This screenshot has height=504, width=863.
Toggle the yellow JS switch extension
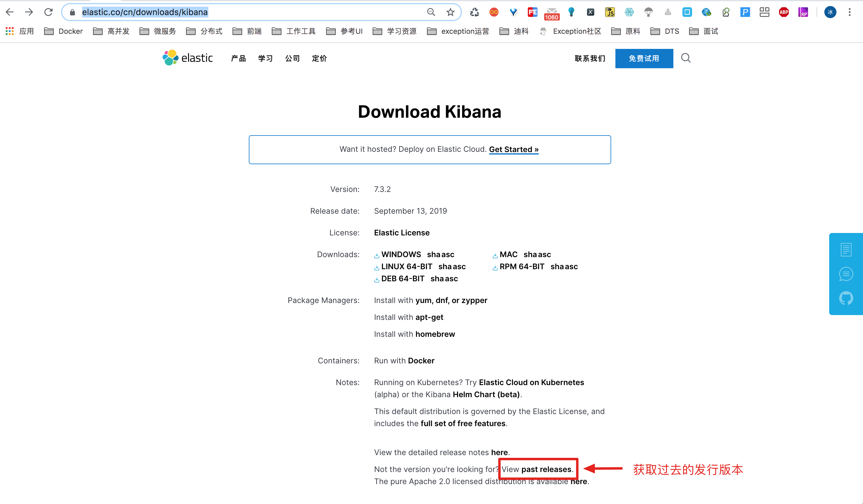[x=610, y=12]
